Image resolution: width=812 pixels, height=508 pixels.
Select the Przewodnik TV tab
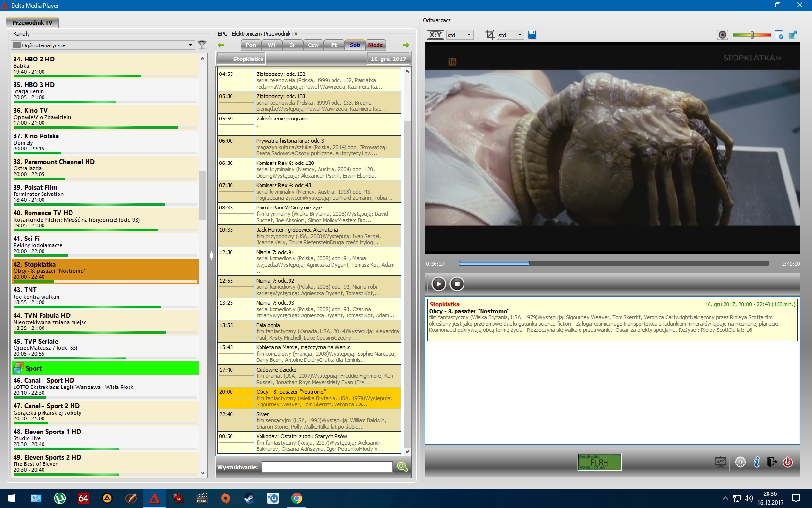pos(32,23)
